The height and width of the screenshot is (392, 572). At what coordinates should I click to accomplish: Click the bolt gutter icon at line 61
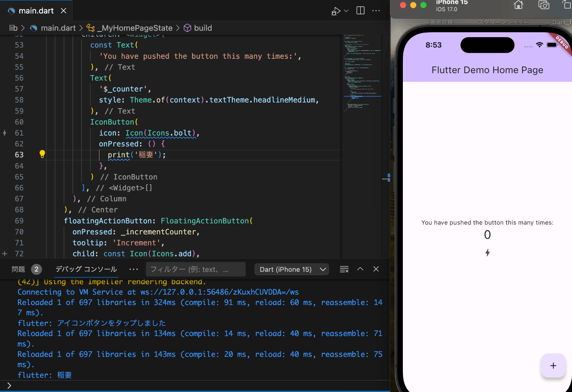point(4,133)
